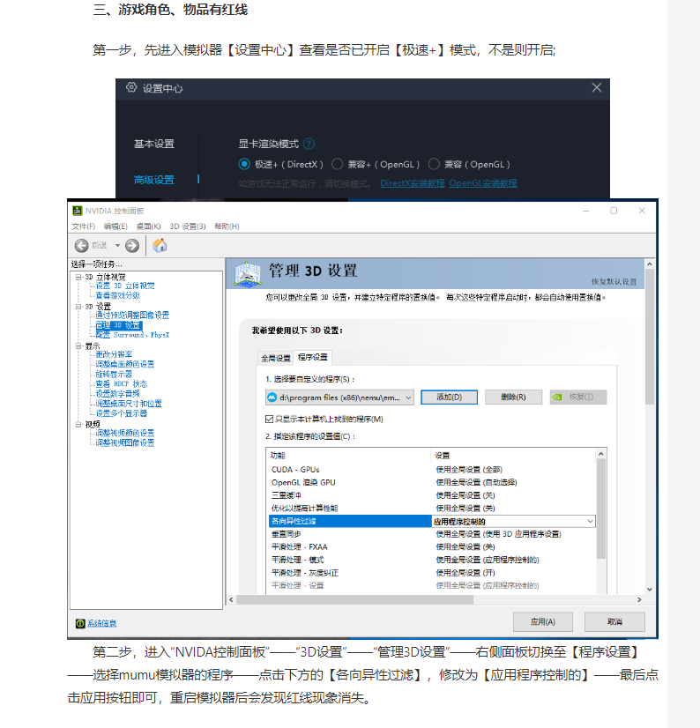Click the Forward arrow icon in toolbar
The width and height of the screenshot is (700, 728).
pyautogui.click(x=132, y=246)
